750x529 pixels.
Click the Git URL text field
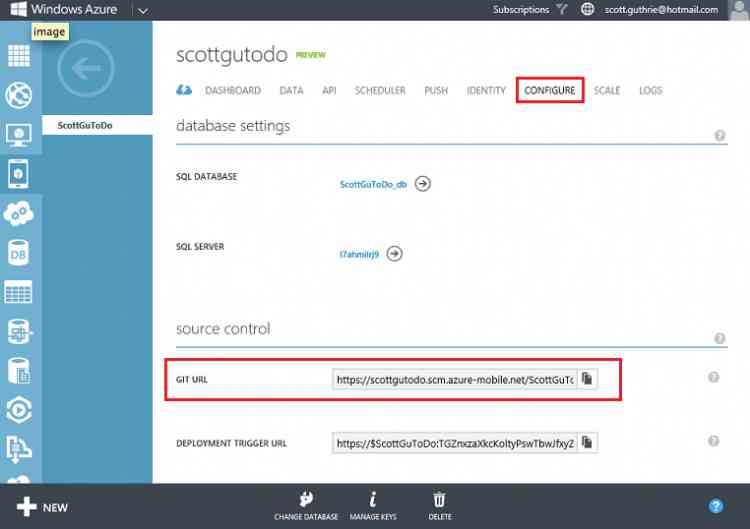[x=454, y=379]
